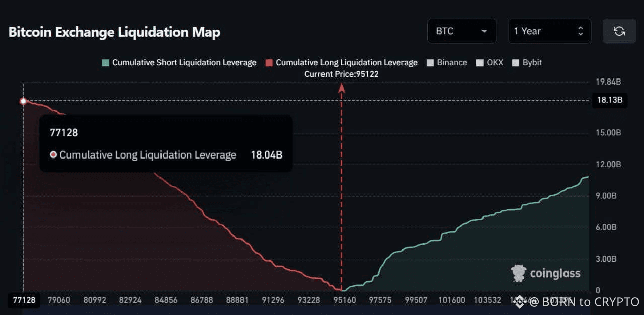Click the 18.13B axis price marker
644x315 pixels.
610,100
